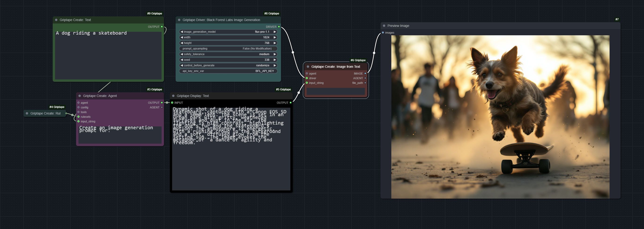Decrease seed value with left arrow

[182, 60]
